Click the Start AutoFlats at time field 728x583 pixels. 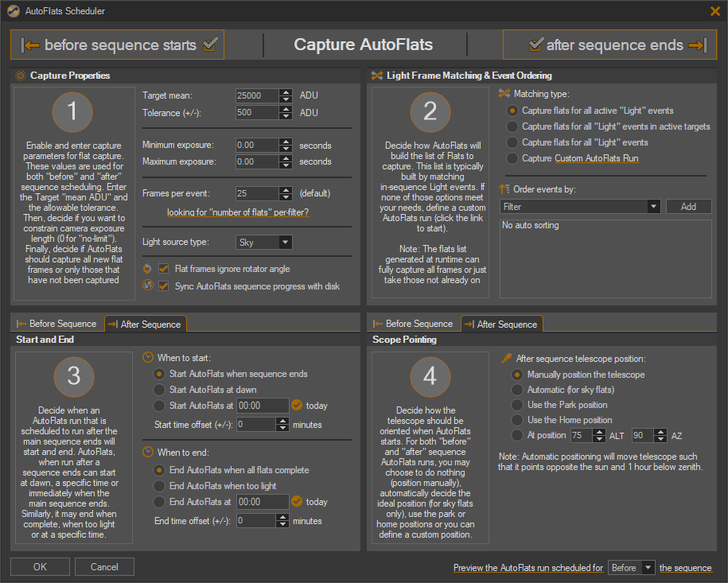(x=263, y=405)
